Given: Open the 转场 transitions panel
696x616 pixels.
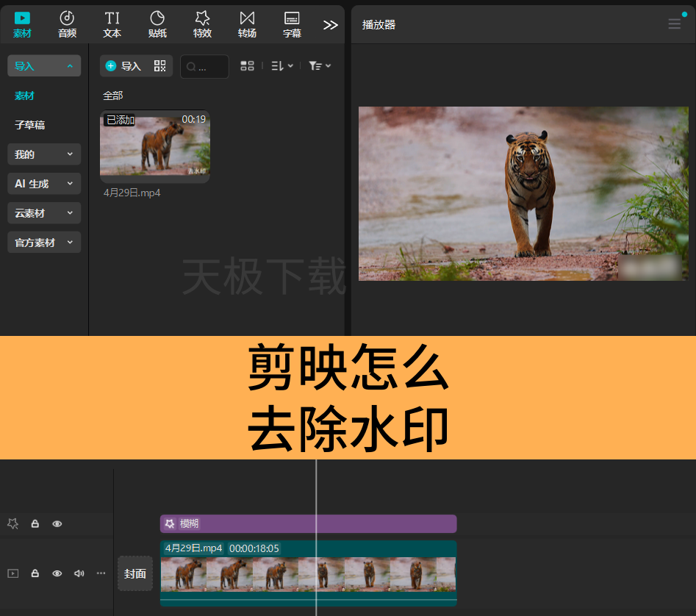Looking at the screenshot, I should click(247, 24).
